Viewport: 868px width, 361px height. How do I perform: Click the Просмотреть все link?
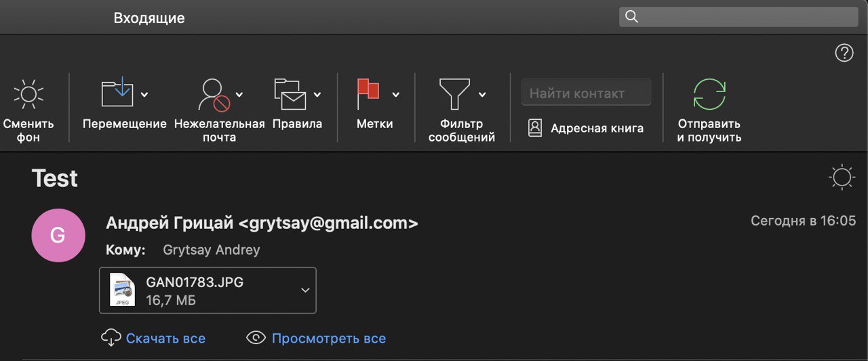pos(329,338)
